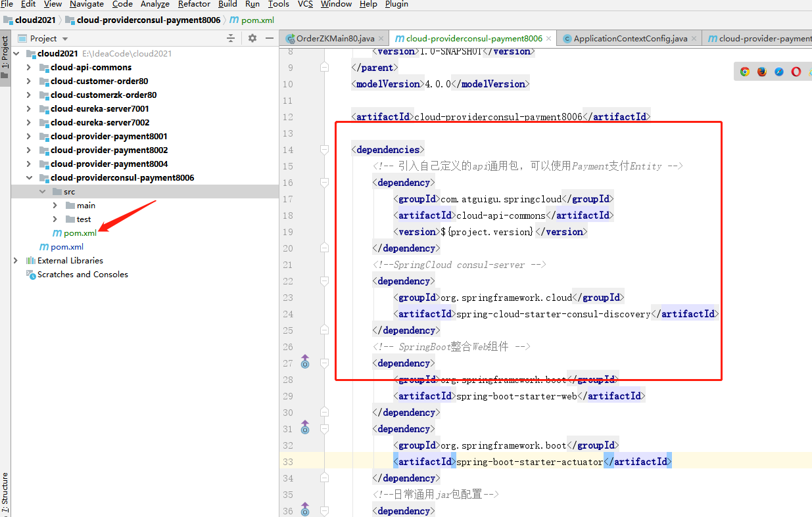812x517 pixels.
Task: Open Firefox browser preview icon
Action: (762, 72)
